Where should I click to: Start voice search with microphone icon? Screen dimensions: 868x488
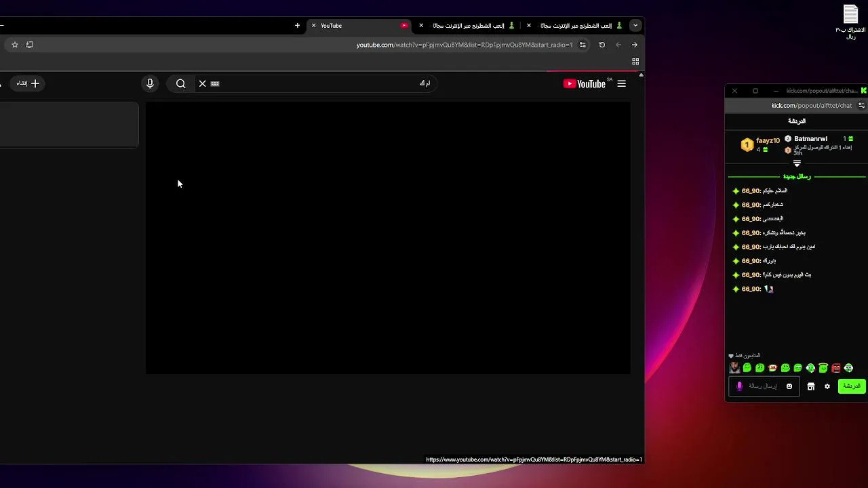point(150,83)
